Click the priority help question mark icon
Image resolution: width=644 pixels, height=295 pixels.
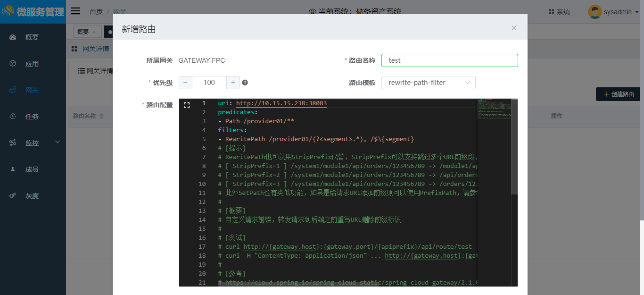(245, 83)
